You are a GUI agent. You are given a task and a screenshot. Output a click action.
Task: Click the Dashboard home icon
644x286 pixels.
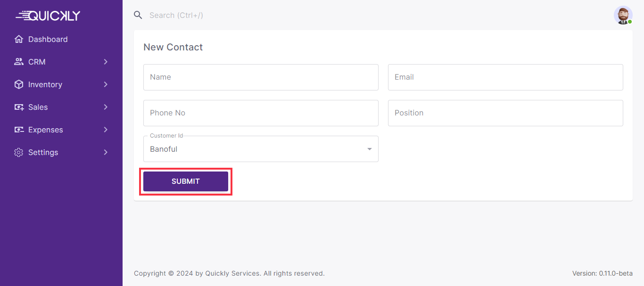(19, 39)
